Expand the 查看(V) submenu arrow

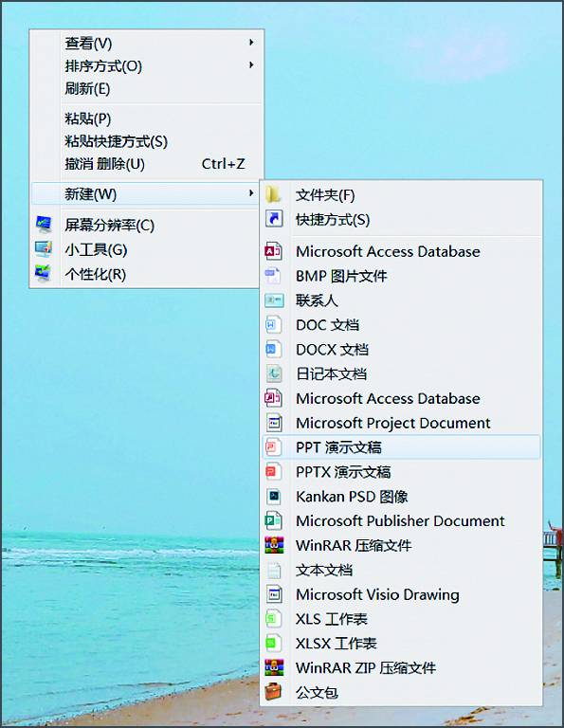click(x=251, y=43)
